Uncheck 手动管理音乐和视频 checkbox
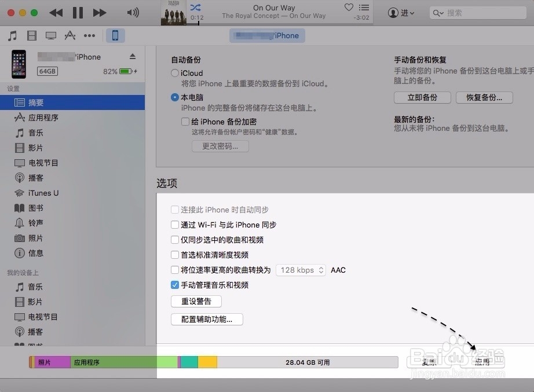 point(175,285)
